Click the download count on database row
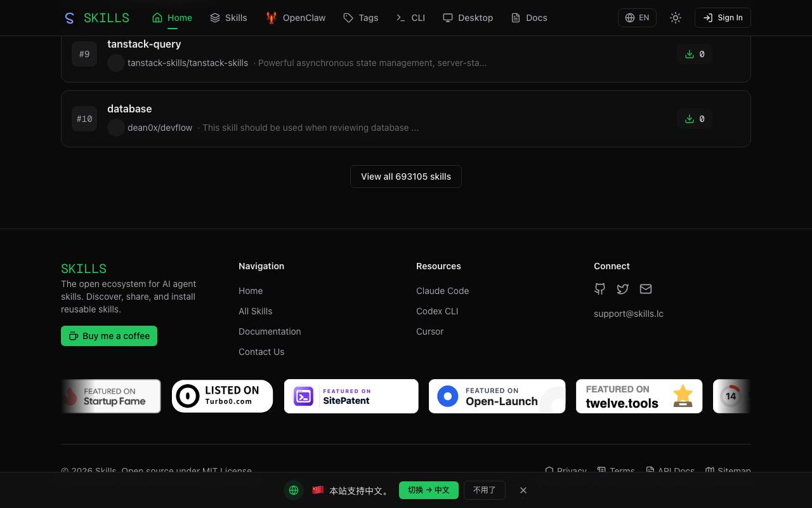812x508 pixels. pos(695,119)
